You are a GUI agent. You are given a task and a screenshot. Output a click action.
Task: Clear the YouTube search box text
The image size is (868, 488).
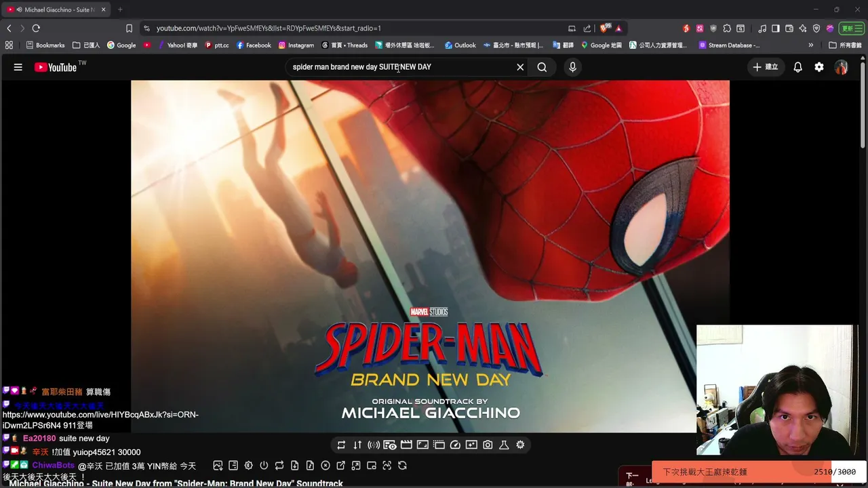click(520, 67)
